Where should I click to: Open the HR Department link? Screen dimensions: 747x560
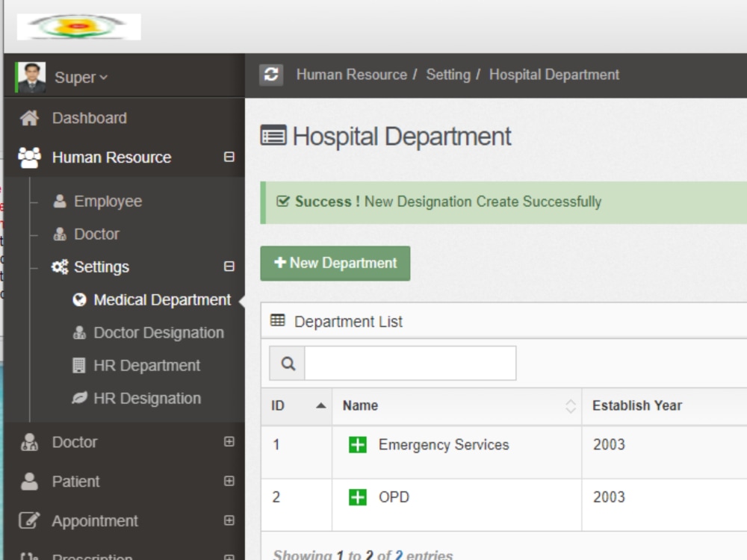tap(146, 366)
